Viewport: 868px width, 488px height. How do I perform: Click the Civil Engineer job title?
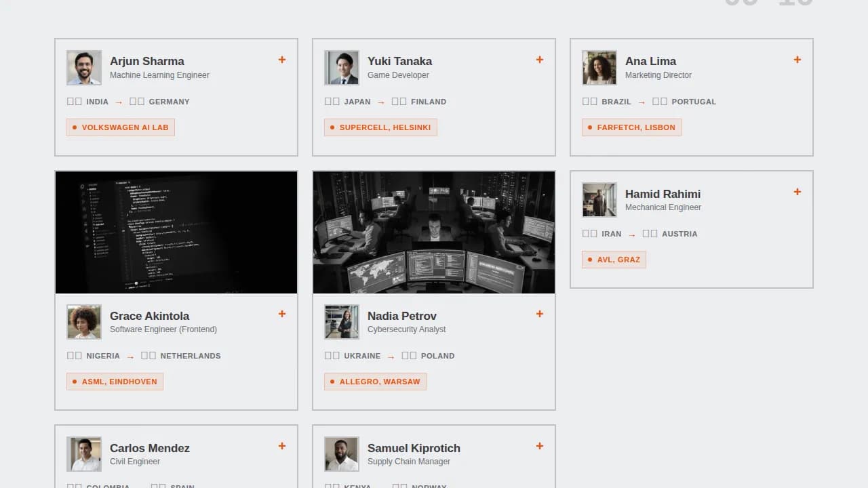coord(135,462)
